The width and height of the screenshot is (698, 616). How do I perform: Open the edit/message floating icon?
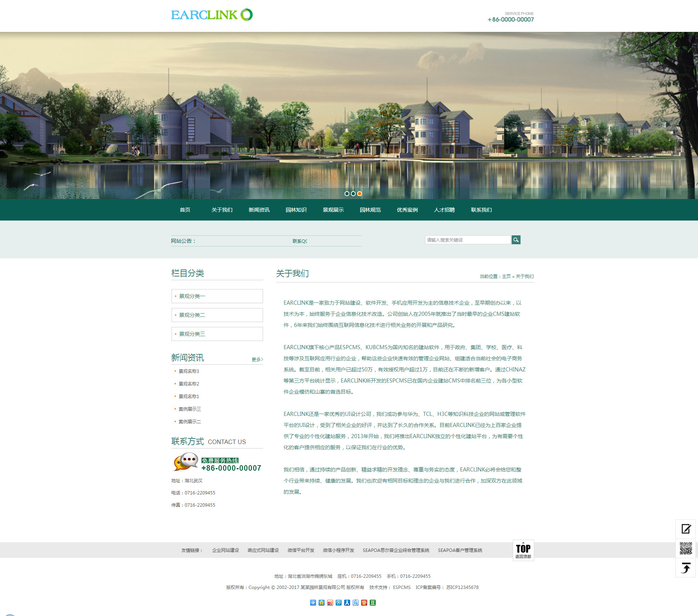coord(685,529)
